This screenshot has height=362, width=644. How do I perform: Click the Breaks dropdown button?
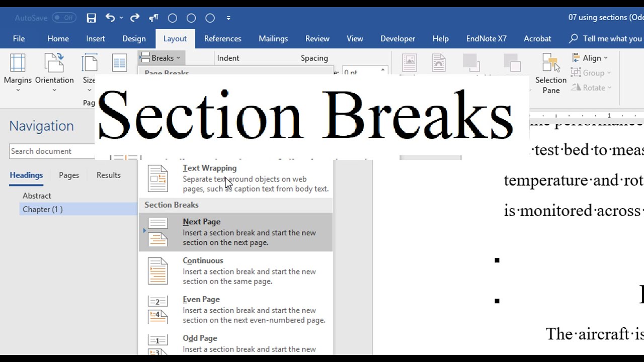(160, 58)
